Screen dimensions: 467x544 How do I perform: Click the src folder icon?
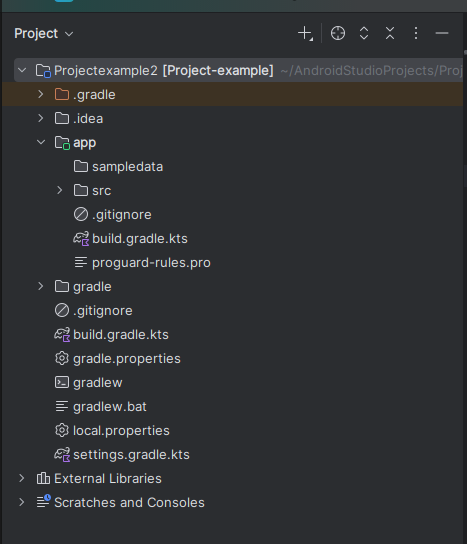coord(81,190)
